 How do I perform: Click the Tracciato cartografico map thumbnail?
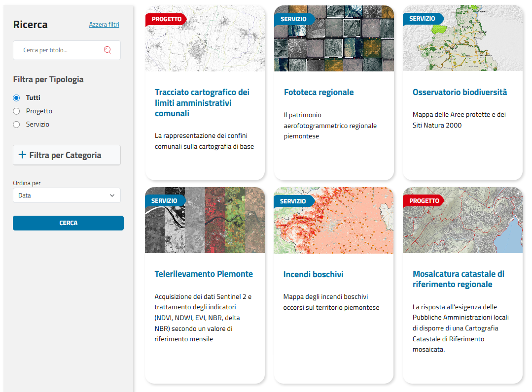(205, 38)
